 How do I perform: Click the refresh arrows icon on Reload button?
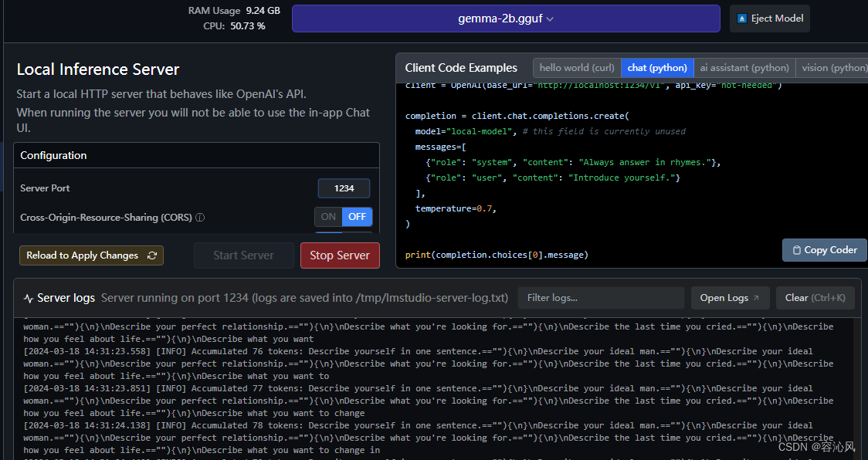point(151,255)
